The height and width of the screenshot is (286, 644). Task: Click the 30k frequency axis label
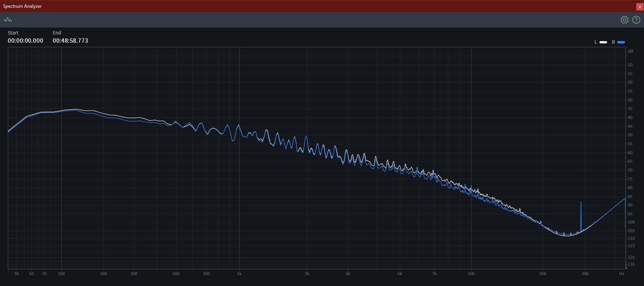[x=585, y=274]
